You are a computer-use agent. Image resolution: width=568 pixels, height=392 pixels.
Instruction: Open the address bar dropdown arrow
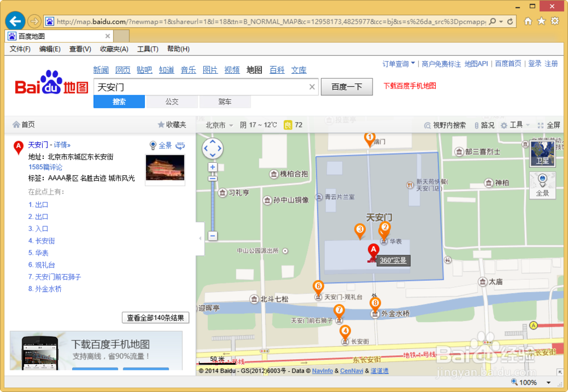tap(501, 22)
